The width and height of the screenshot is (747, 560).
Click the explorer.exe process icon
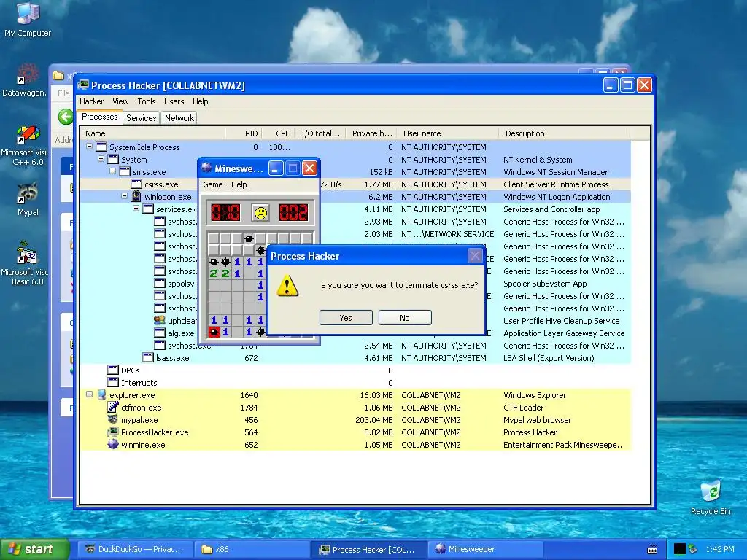101,394
